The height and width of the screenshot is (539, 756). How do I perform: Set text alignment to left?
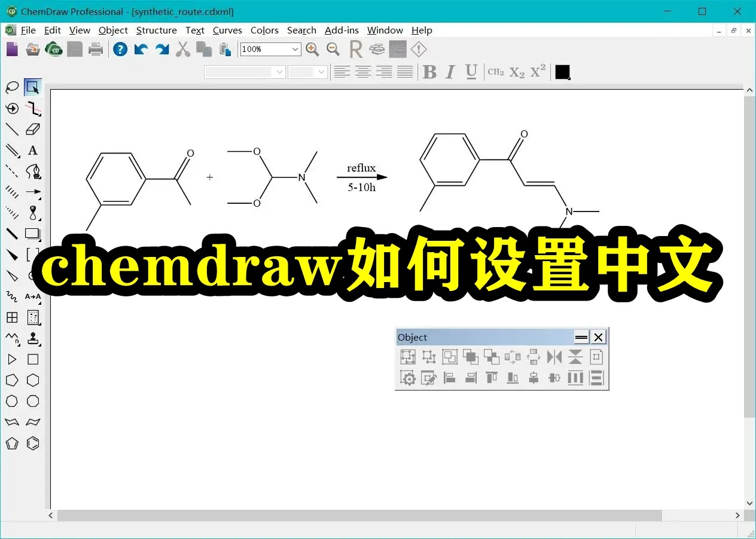342,72
